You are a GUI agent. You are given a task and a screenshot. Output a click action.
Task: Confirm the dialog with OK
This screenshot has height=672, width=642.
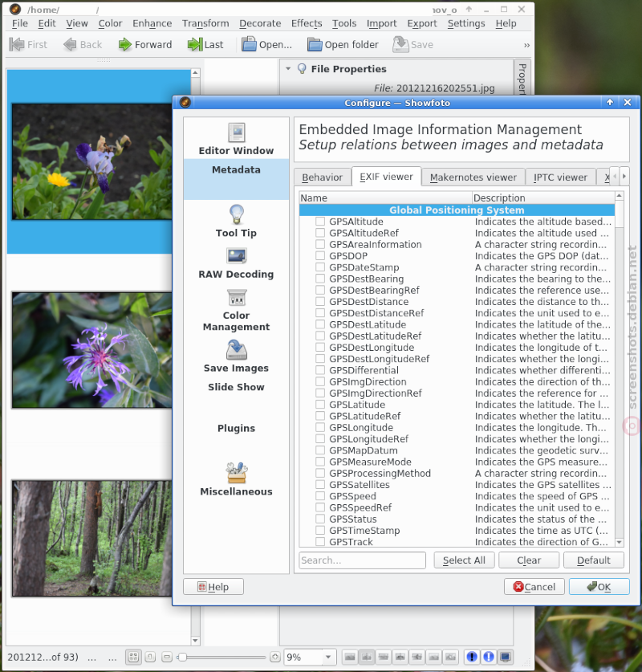coord(599,587)
